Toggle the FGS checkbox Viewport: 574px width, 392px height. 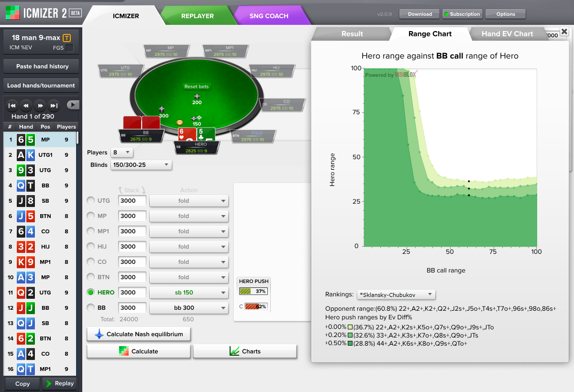click(69, 48)
